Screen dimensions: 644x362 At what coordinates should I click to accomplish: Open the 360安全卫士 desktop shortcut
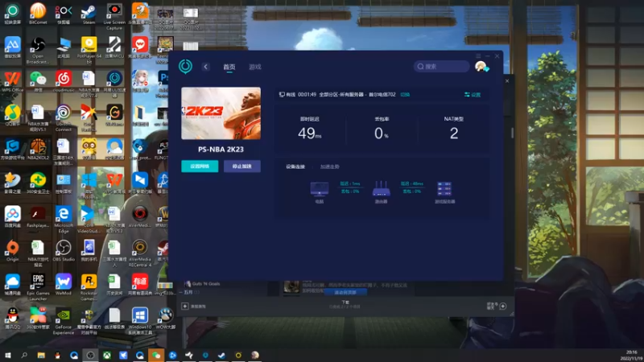click(38, 183)
